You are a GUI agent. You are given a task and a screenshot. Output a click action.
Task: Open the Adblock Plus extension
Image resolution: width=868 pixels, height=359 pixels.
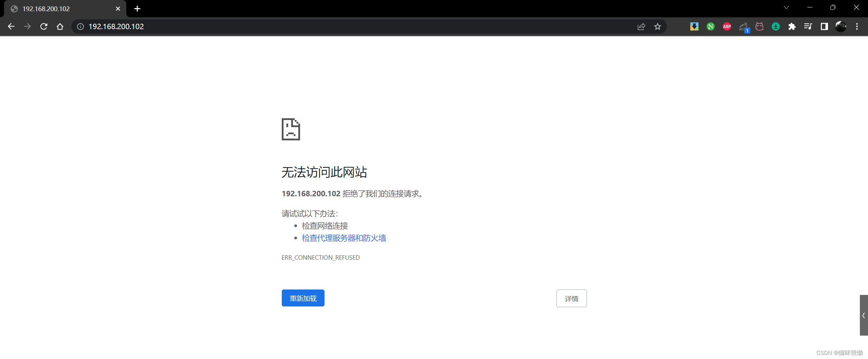(727, 26)
